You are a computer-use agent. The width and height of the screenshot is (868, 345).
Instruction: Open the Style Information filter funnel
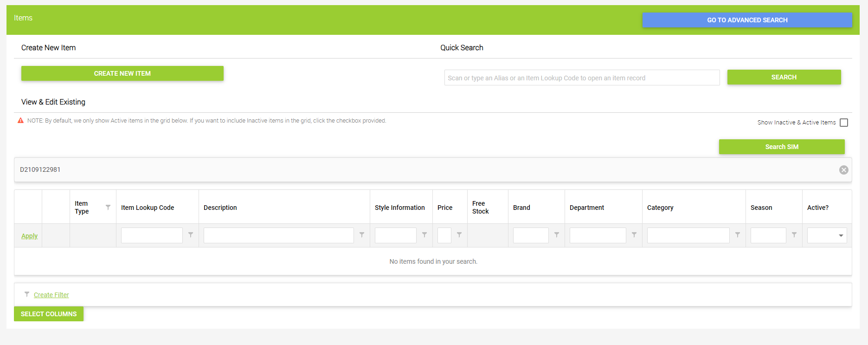(424, 235)
